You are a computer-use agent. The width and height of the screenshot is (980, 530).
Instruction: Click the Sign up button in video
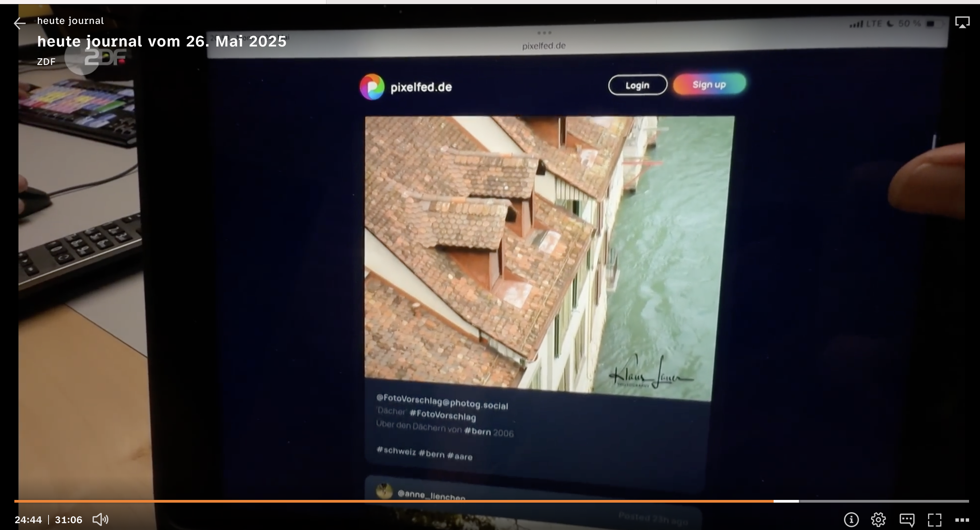709,84
